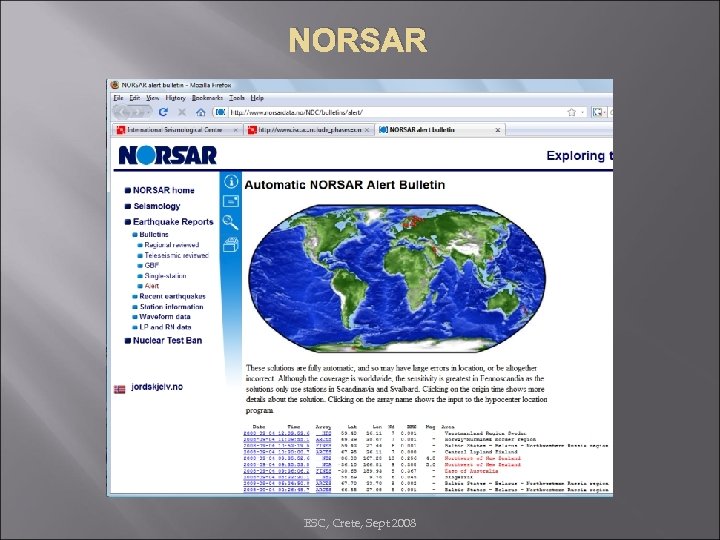Click the Norwegian flag icon
This screenshot has height=540, width=720.
[x=119, y=389]
